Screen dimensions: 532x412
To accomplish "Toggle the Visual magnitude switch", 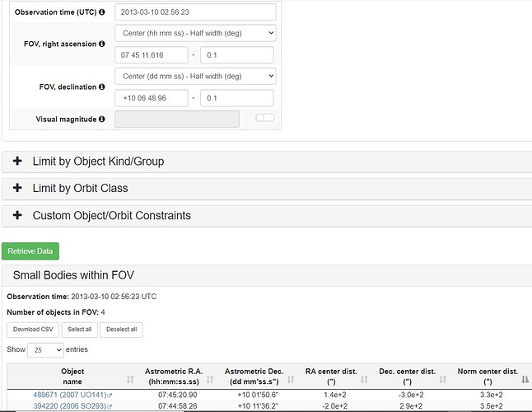I will 264,119.
